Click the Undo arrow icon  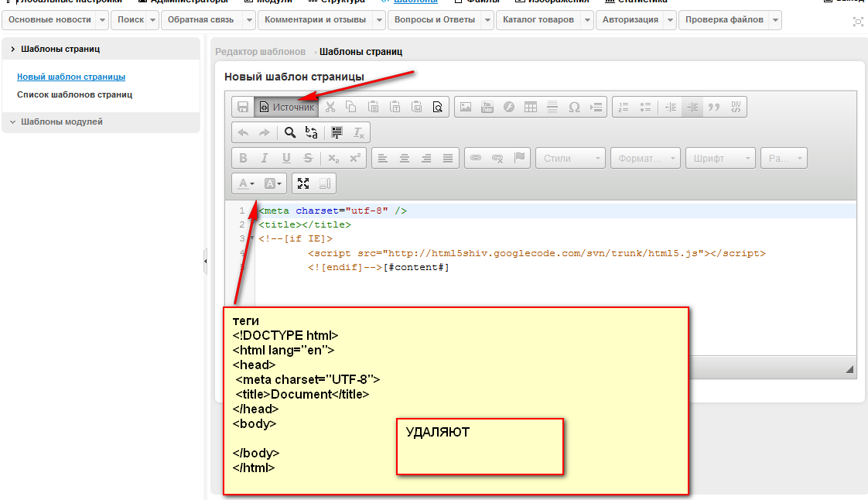242,132
